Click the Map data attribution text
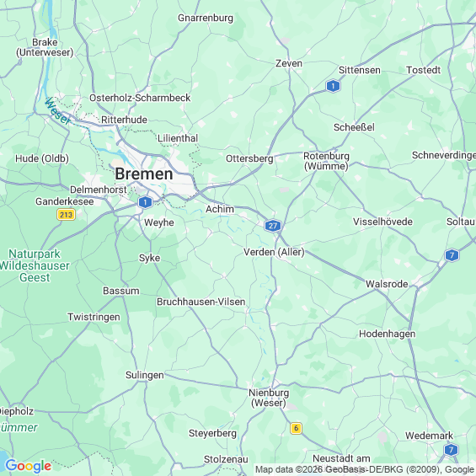Screen dimensions: 476x476 365,469
